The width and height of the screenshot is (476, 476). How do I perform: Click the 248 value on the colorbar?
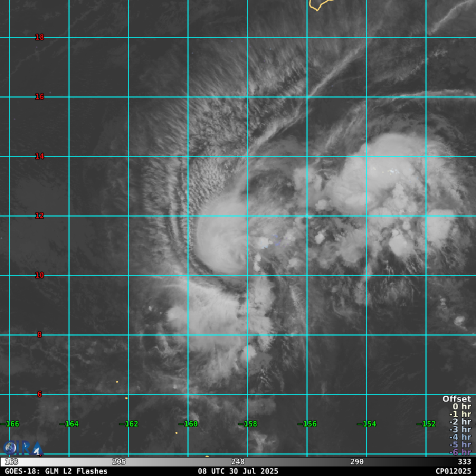point(238,462)
